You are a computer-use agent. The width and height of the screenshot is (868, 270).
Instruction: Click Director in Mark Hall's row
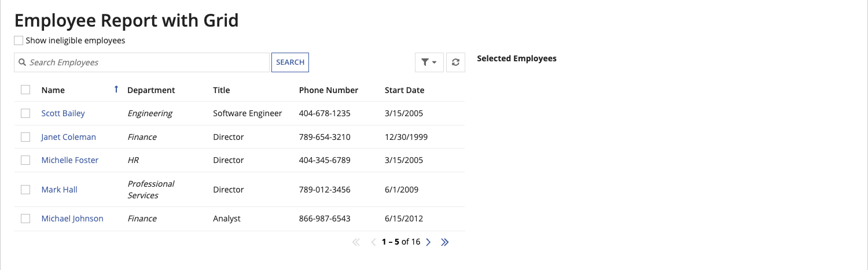click(229, 190)
